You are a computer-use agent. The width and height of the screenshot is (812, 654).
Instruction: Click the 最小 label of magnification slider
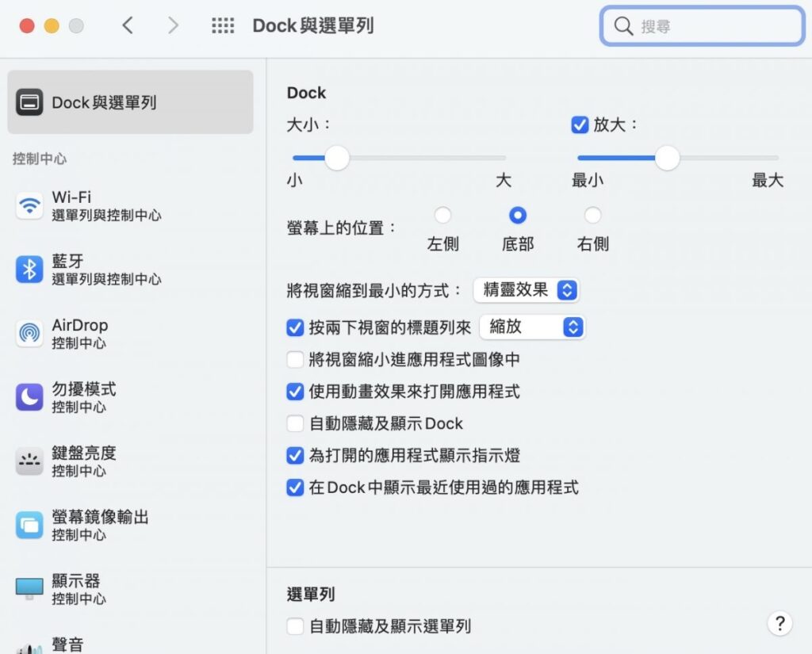tap(588, 180)
